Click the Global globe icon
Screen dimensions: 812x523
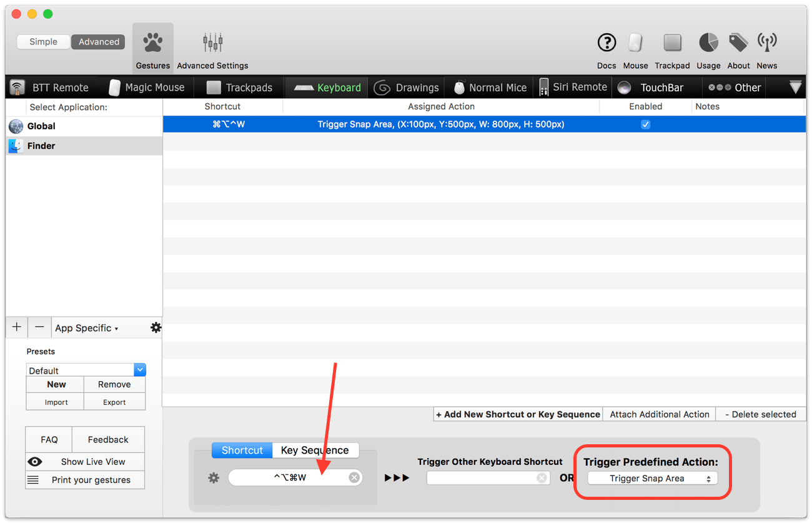[16, 126]
